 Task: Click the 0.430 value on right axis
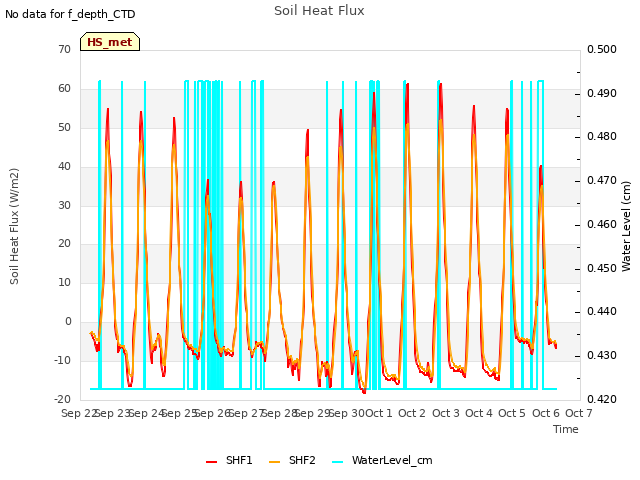pos(602,356)
